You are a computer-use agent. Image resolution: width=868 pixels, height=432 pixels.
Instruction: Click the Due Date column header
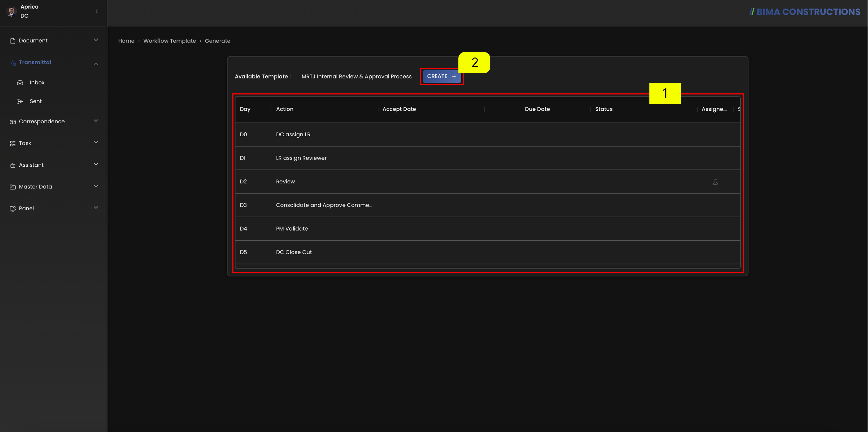[x=537, y=109]
